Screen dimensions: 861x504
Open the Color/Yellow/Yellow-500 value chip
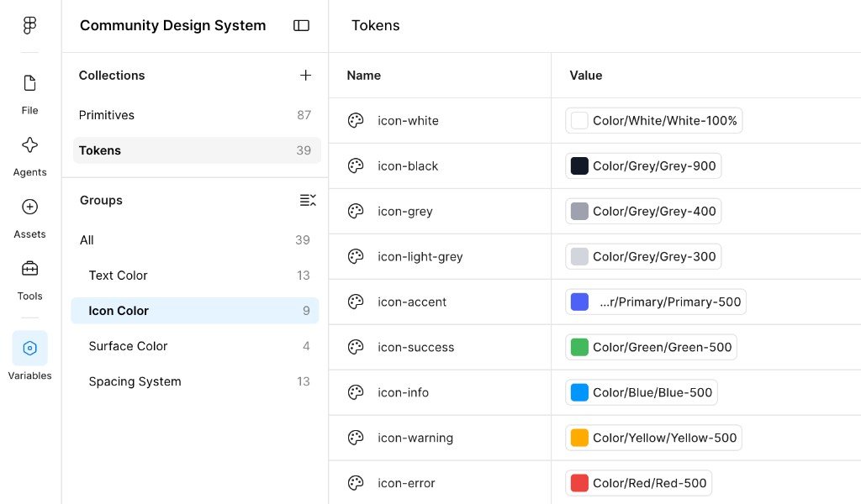tap(653, 438)
